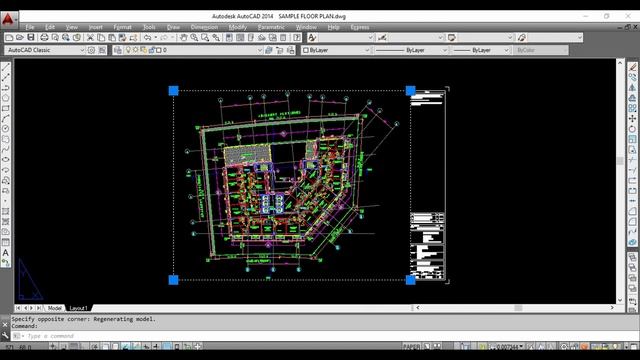Click the horizontal scrollbar thumb
640x360 pixels.
518,308
